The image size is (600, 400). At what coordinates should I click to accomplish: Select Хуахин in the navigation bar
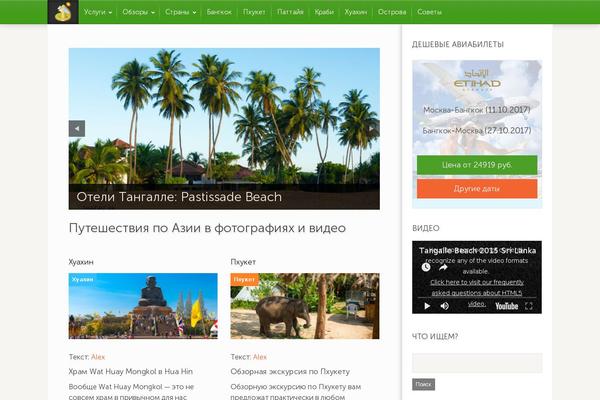point(355,12)
